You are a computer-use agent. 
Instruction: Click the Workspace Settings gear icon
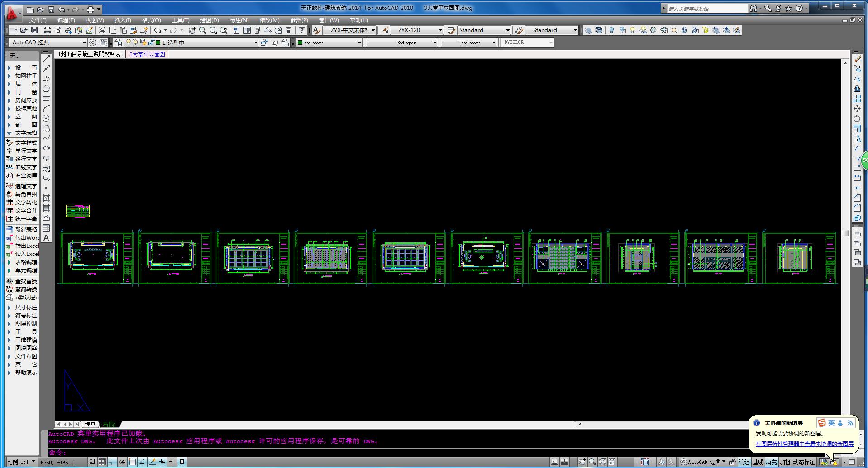pyautogui.click(x=93, y=43)
